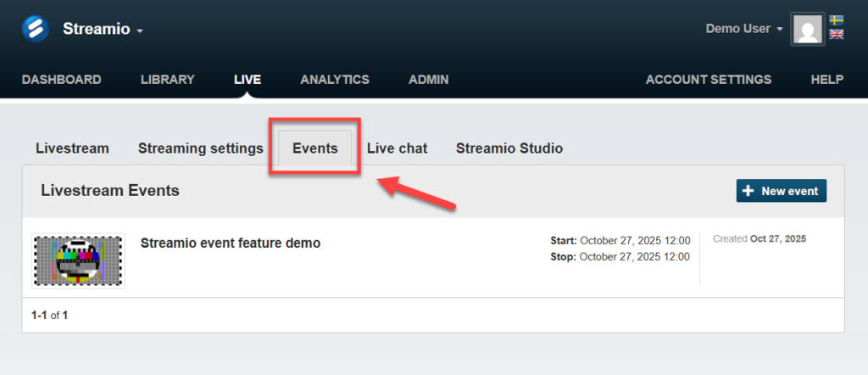Select the Live menu item

click(248, 80)
